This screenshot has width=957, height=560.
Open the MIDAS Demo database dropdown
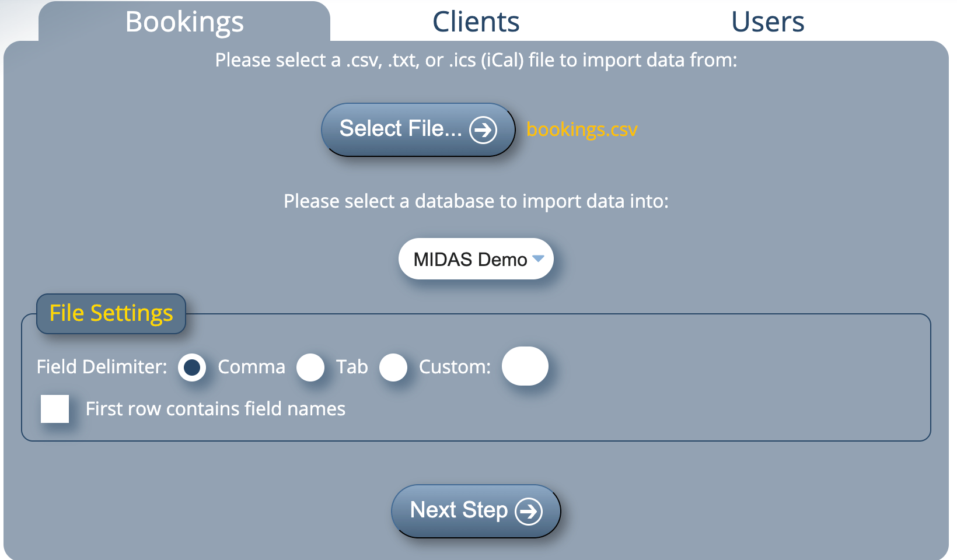pos(476,259)
